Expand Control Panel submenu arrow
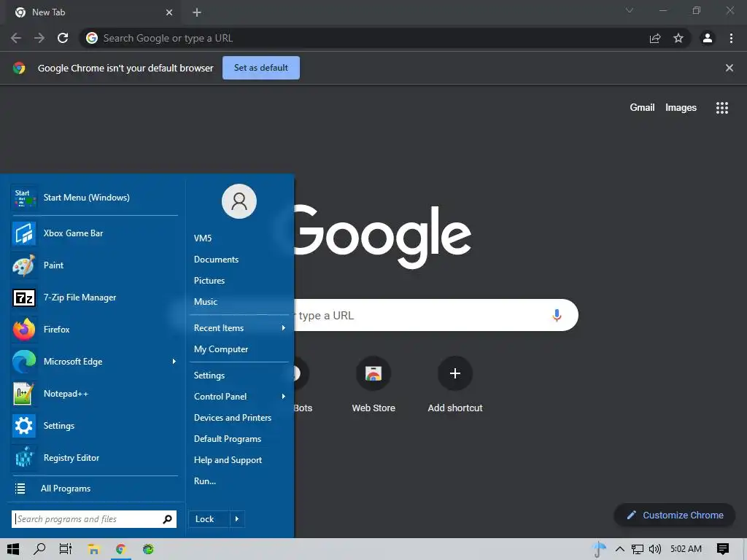 [284, 397]
